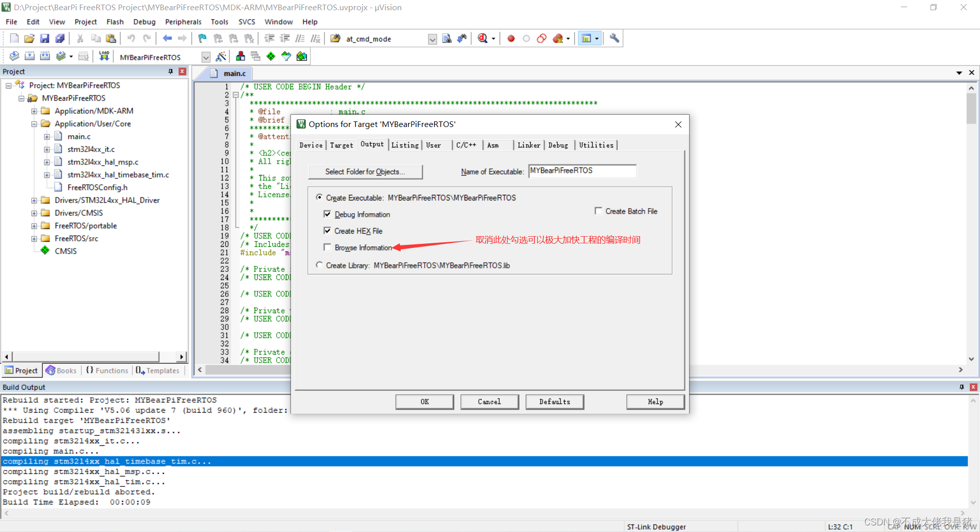Image resolution: width=980 pixels, height=532 pixels.
Task: Expand main.c node in project tree
Action: point(47,137)
